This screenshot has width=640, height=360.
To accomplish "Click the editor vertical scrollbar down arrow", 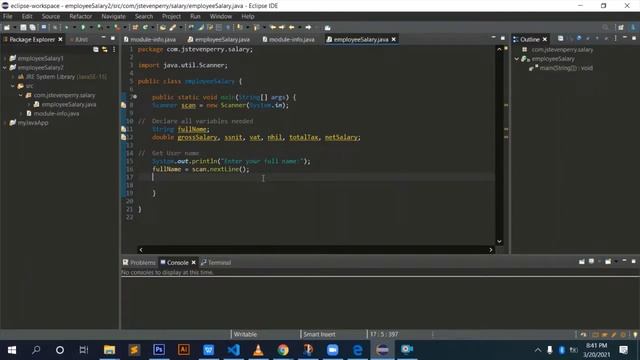I will [x=499, y=241].
